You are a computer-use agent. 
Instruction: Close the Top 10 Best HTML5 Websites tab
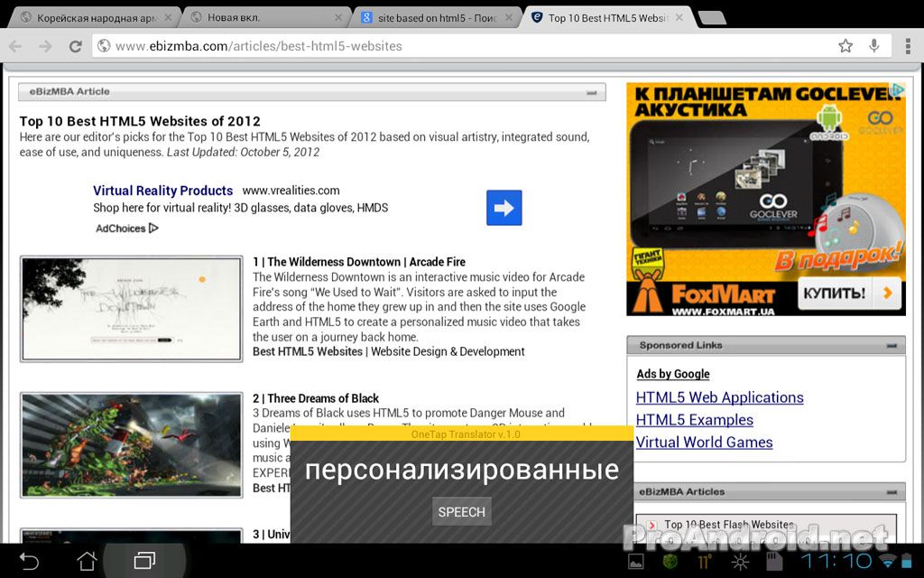pos(679,18)
